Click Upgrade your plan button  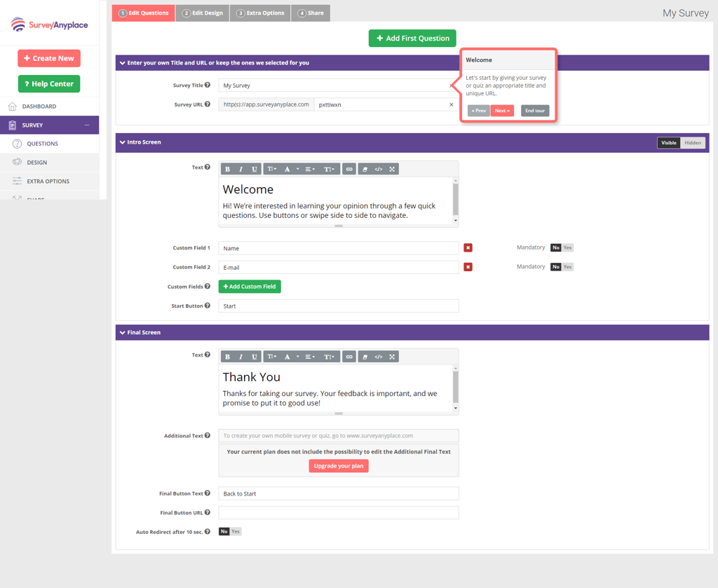pyautogui.click(x=339, y=466)
